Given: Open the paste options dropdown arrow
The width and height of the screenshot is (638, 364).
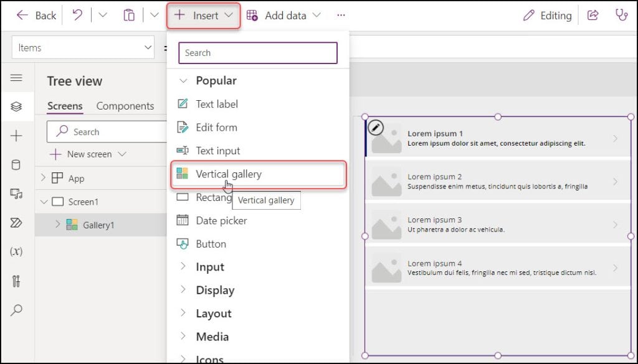Looking at the screenshot, I should [155, 16].
